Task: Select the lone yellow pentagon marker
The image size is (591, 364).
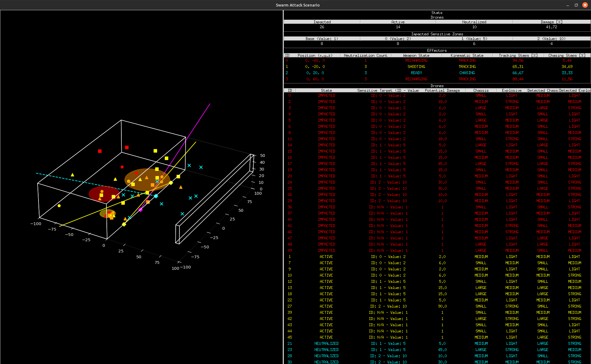Action: click(x=59, y=206)
